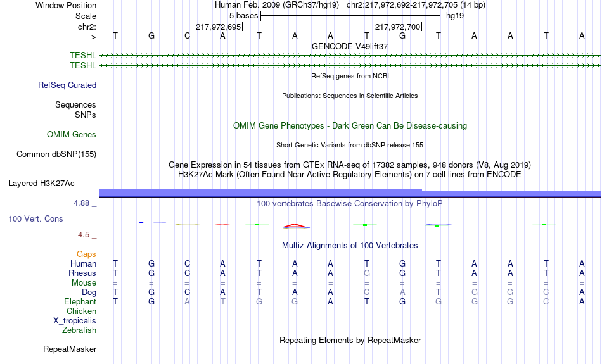Open RefSeq Curated track settings
The image size is (602, 364).
[67, 85]
